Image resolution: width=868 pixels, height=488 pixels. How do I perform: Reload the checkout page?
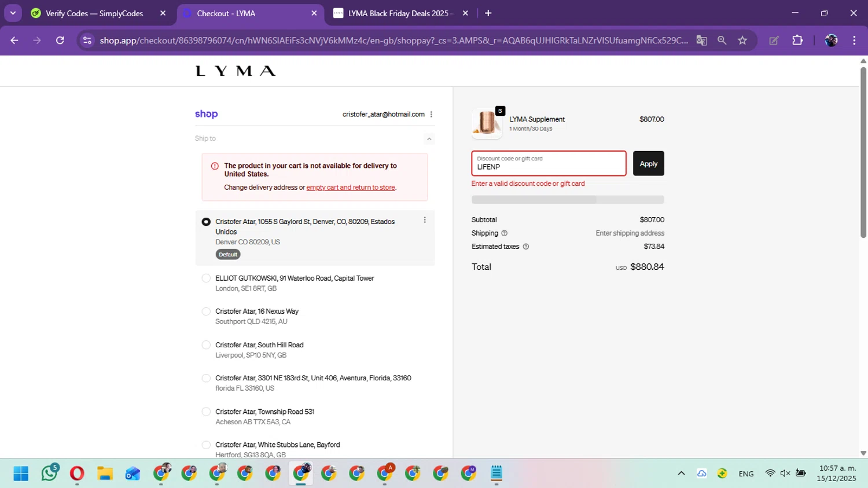tap(60, 41)
